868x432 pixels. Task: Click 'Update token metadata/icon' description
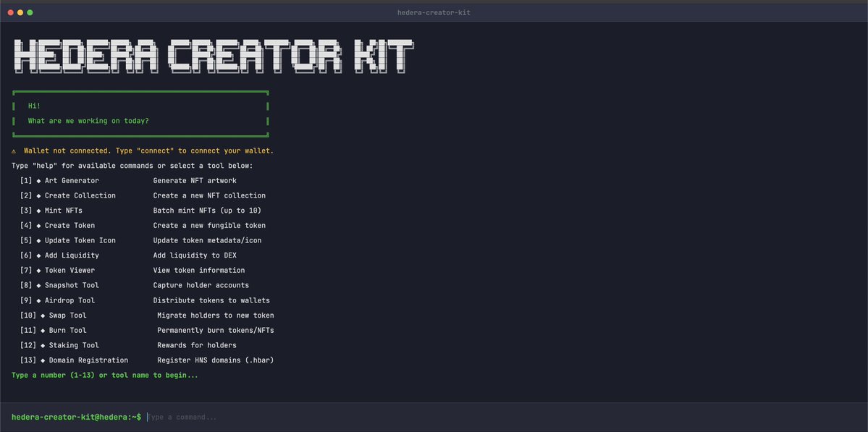tap(207, 240)
